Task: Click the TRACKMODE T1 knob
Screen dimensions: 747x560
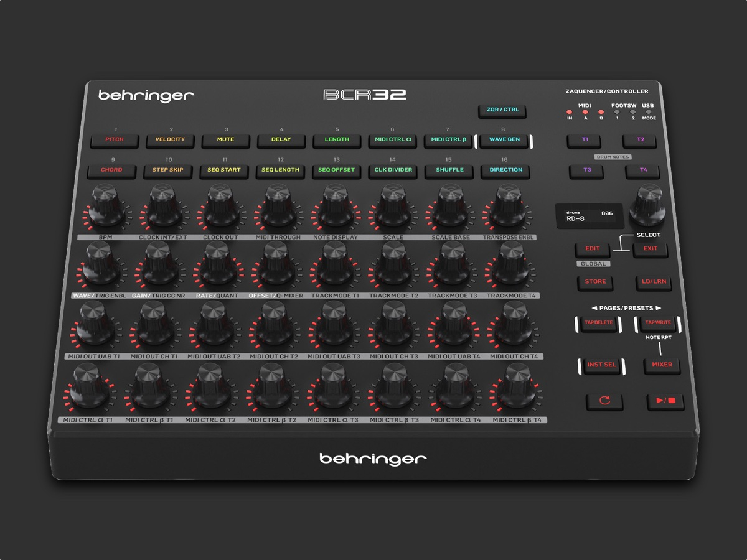Action: tap(334, 264)
